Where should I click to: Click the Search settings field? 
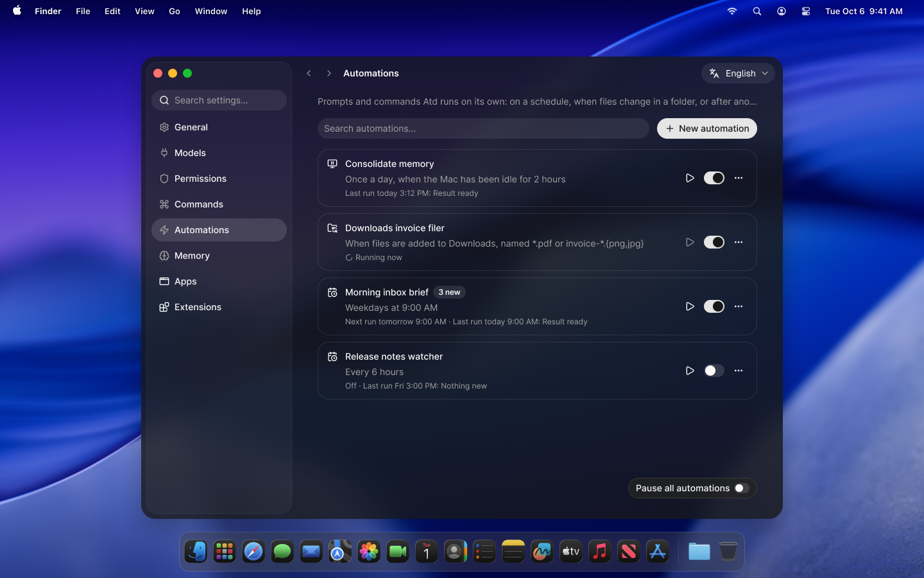tap(219, 100)
